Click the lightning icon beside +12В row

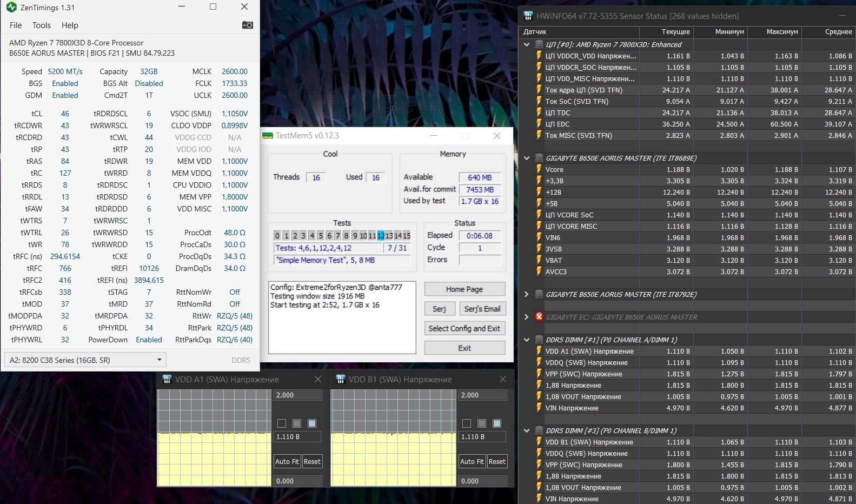(x=539, y=192)
